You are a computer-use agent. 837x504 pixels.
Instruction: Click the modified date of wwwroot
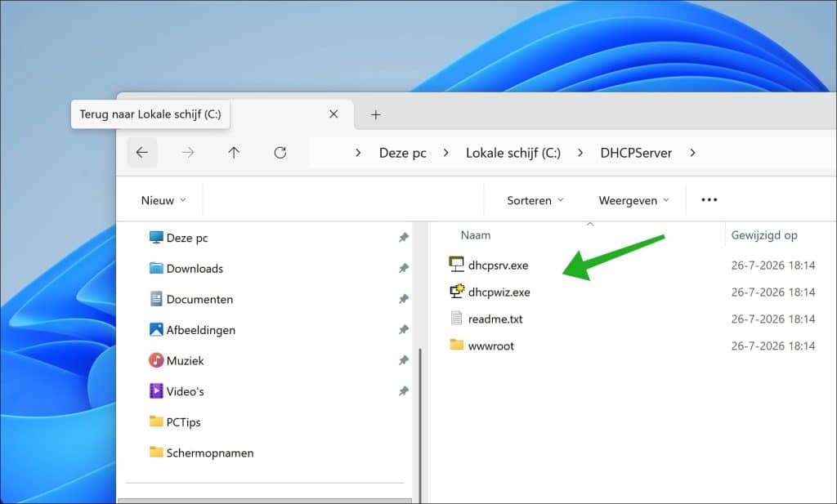click(773, 346)
